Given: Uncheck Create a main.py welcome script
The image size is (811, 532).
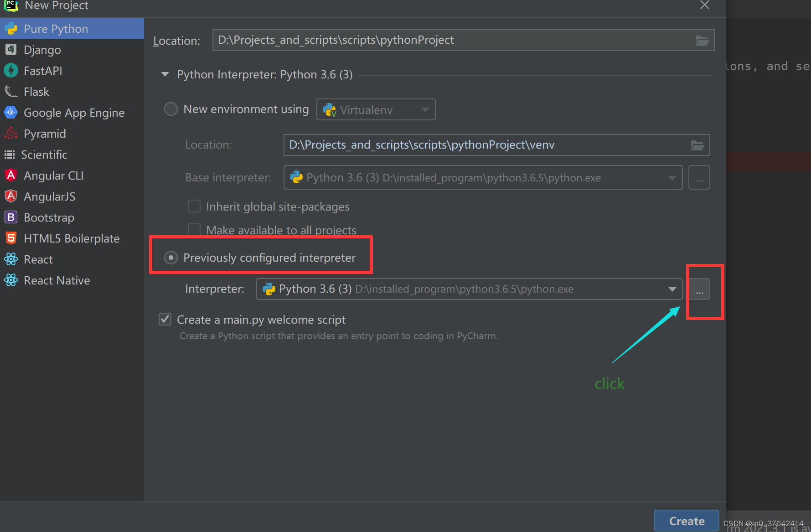Looking at the screenshot, I should [165, 319].
